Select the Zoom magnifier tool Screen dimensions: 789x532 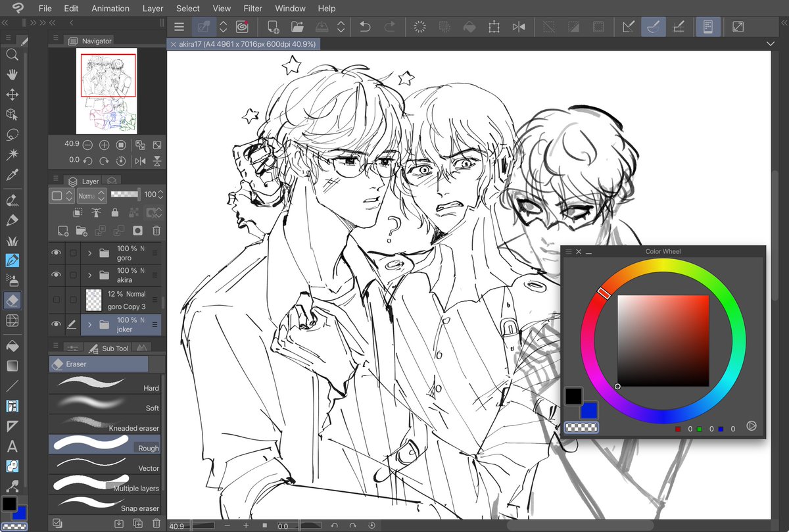click(12, 55)
